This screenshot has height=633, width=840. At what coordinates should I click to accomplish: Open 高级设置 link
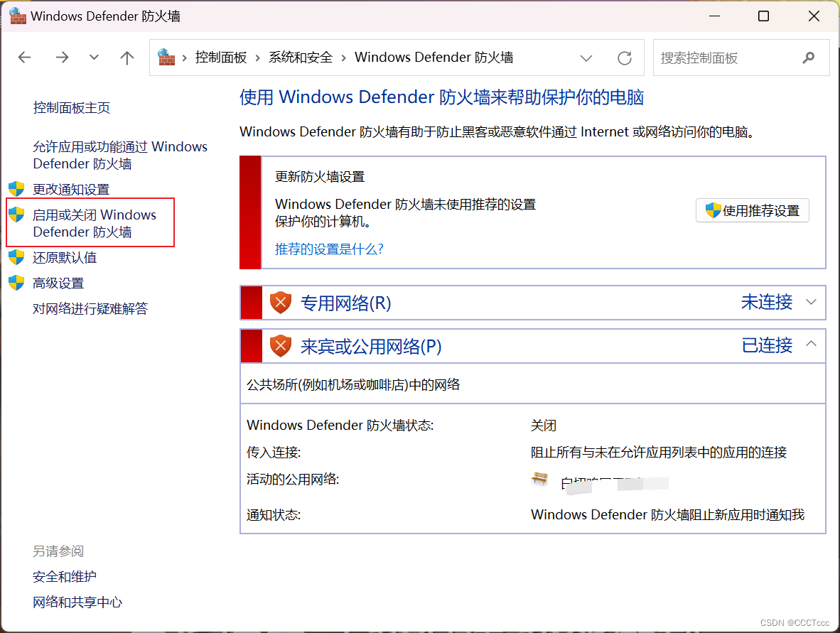tap(58, 283)
